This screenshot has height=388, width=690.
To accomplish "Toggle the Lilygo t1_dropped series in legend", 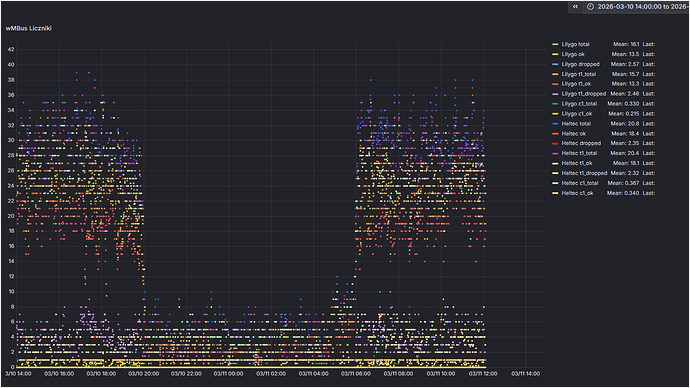I will pyautogui.click(x=584, y=94).
